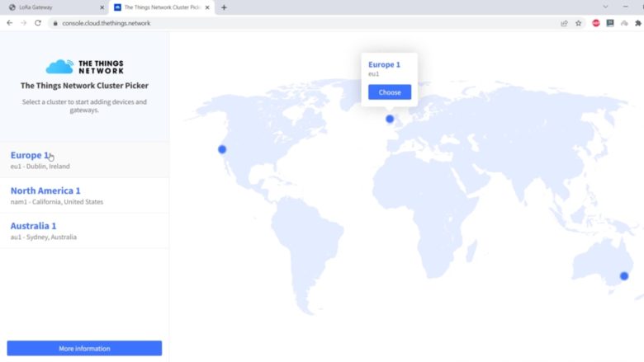Click the Choose button in Europe popup
The width and height of the screenshot is (644, 362).
click(x=390, y=92)
